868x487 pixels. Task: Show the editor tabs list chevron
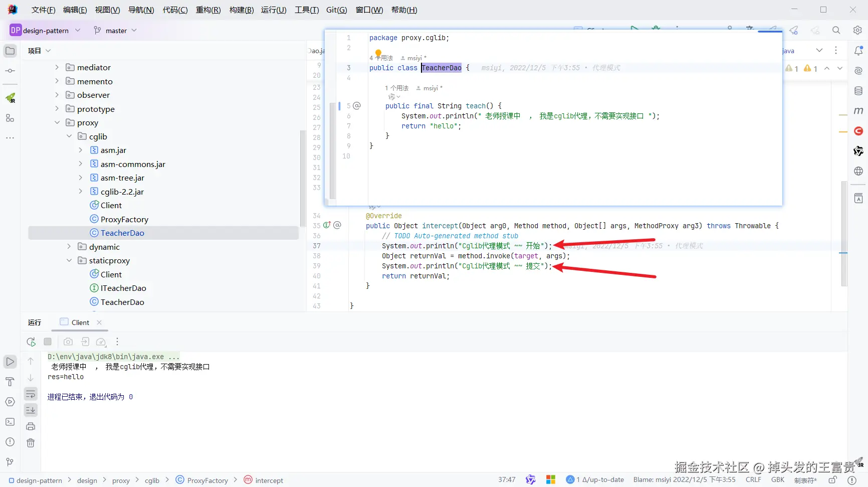pyautogui.click(x=819, y=50)
